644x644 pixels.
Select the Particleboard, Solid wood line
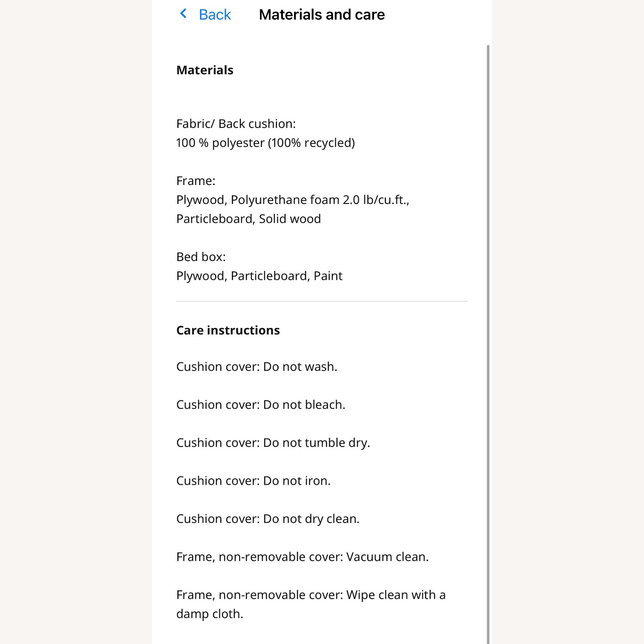[x=249, y=219]
